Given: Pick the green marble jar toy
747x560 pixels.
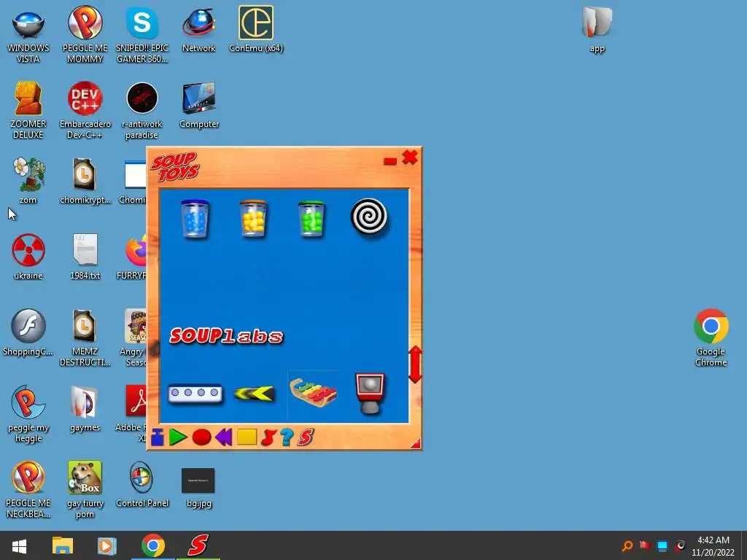Looking at the screenshot, I should point(311,219).
